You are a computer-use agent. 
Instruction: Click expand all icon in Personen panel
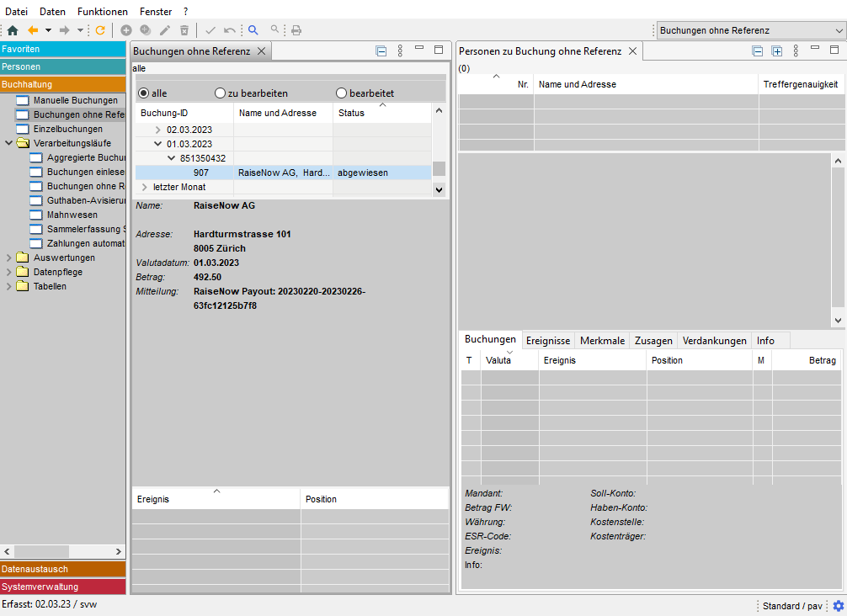(x=777, y=51)
